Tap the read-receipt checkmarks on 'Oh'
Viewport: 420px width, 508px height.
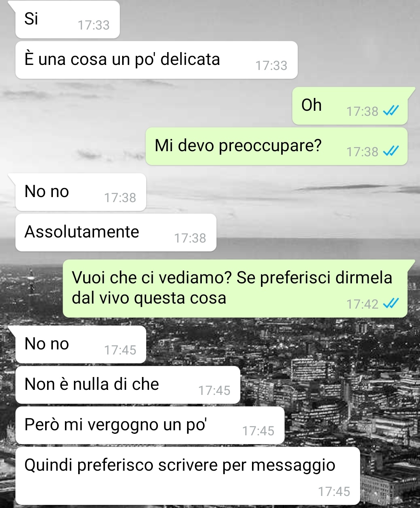[391, 112]
